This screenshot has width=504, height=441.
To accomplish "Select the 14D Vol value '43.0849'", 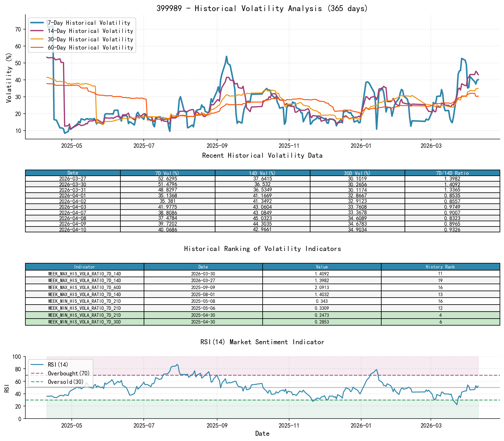I will pyautogui.click(x=263, y=212).
